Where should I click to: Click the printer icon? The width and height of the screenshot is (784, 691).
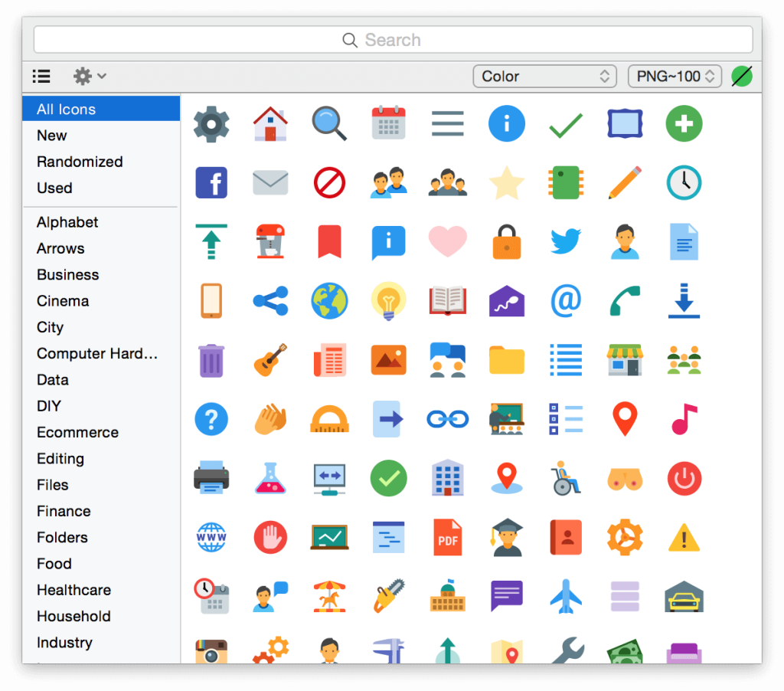coord(211,478)
